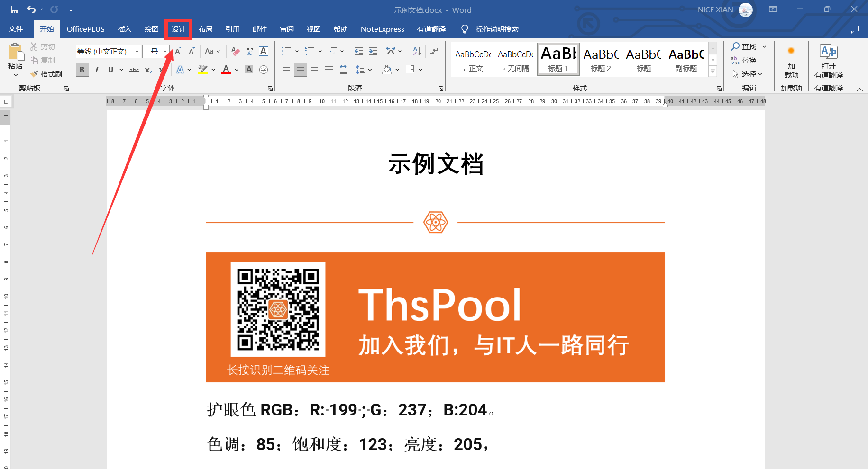Viewport: 868px width, 469px height.
Task: Click the Save icon in quick access toolbar
Action: coord(15,9)
